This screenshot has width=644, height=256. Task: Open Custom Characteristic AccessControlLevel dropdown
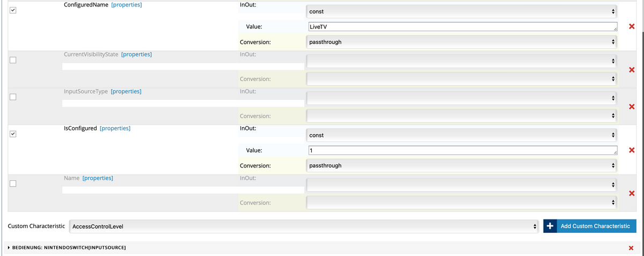(x=304, y=226)
